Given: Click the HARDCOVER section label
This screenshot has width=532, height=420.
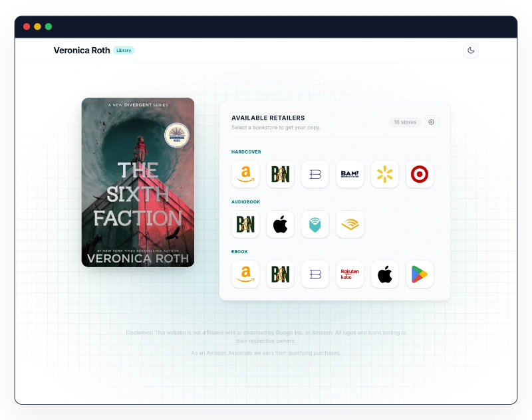Looking at the screenshot, I should [x=246, y=152].
